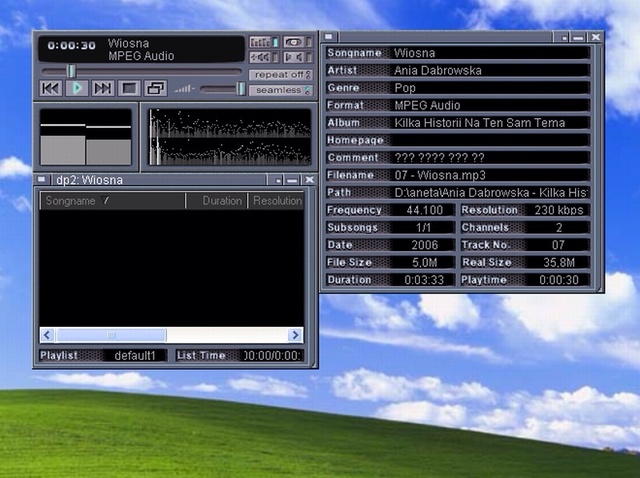Click the playlist horizontal scrollbar thumb

coord(111,335)
